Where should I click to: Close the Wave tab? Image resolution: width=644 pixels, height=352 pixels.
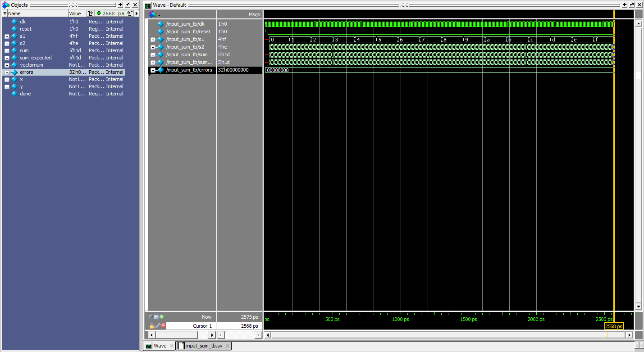pyautogui.click(x=171, y=346)
